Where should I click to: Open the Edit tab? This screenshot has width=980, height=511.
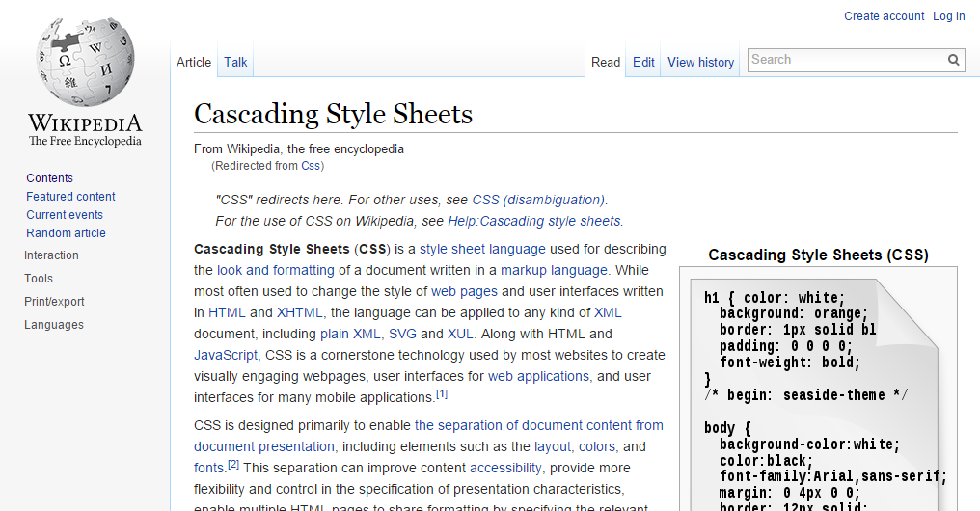(x=643, y=62)
